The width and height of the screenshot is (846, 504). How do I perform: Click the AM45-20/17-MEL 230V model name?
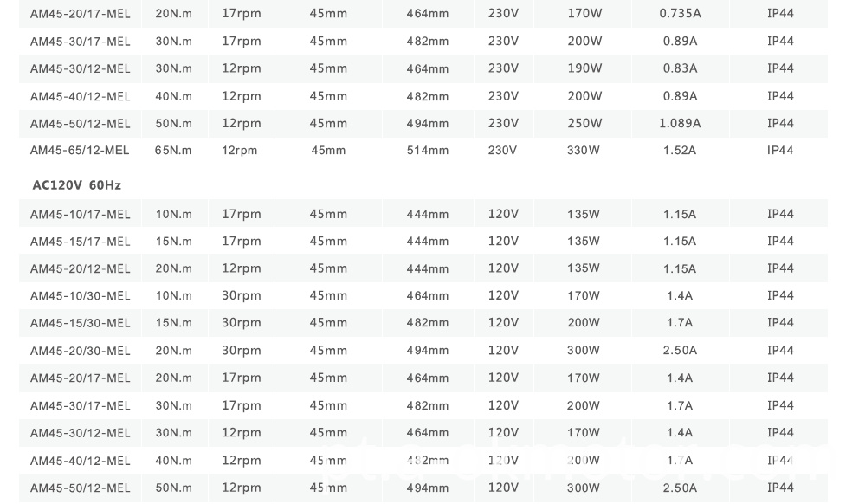[80, 14]
